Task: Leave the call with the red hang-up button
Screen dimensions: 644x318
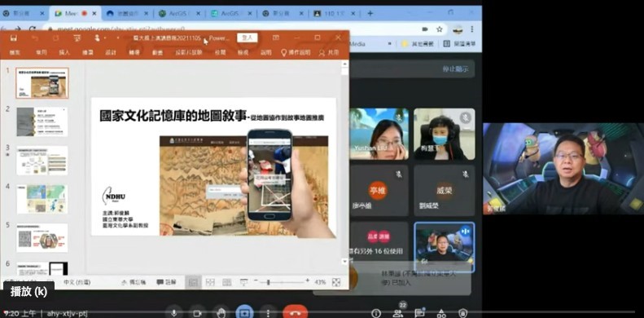Action: (x=295, y=313)
